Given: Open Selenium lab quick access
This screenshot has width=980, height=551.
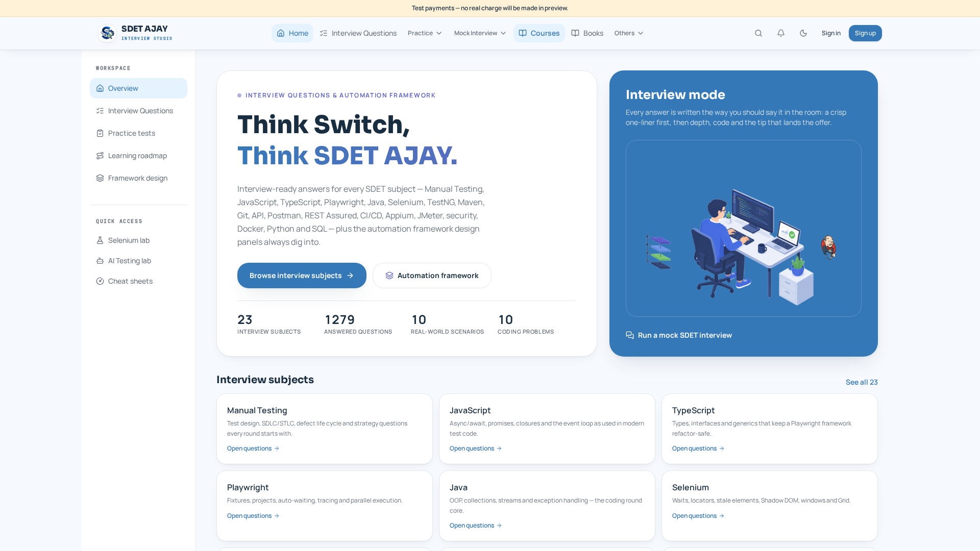Looking at the screenshot, I should click(138, 240).
